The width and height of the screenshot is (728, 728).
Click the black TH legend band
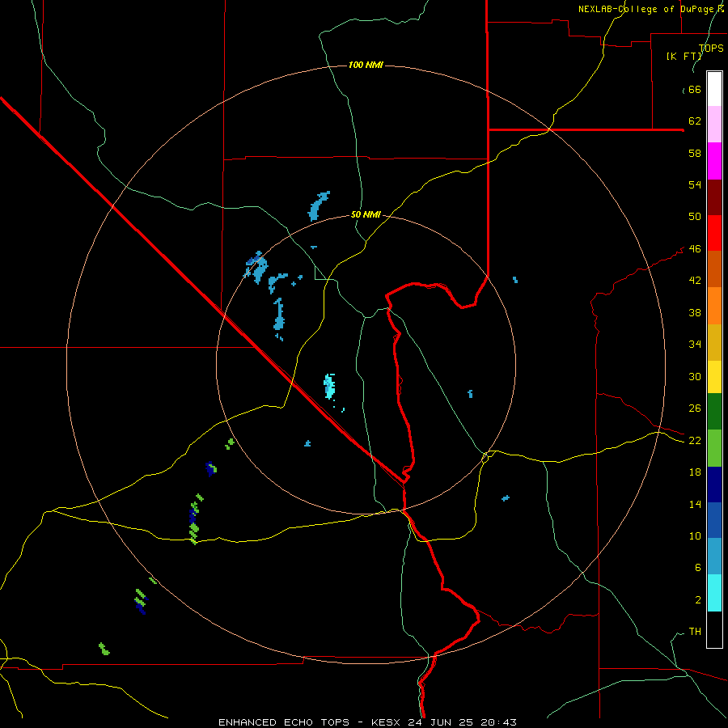coord(714,629)
